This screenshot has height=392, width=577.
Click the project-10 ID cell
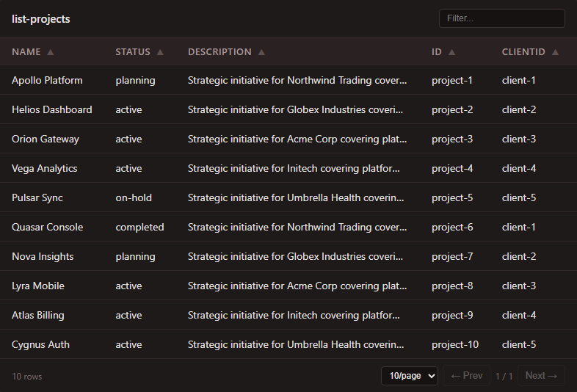point(455,345)
